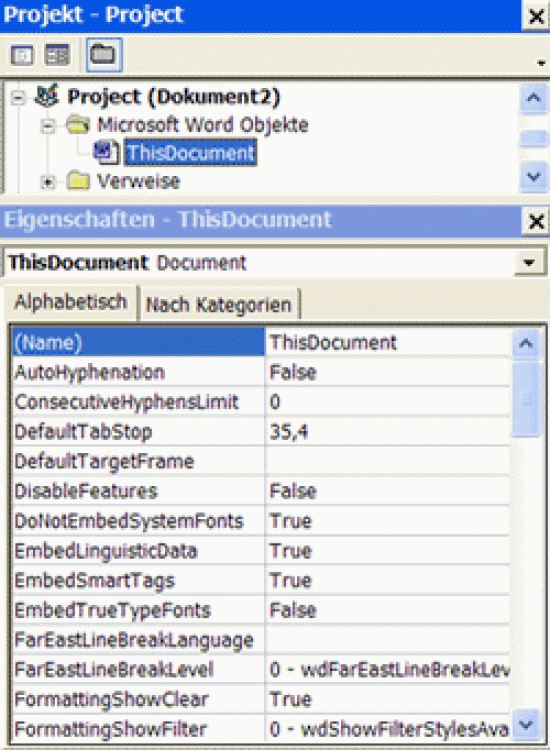Image resolution: width=550 pixels, height=750 pixels.
Task: Click the FormattingShowClear True value
Action: point(388,699)
